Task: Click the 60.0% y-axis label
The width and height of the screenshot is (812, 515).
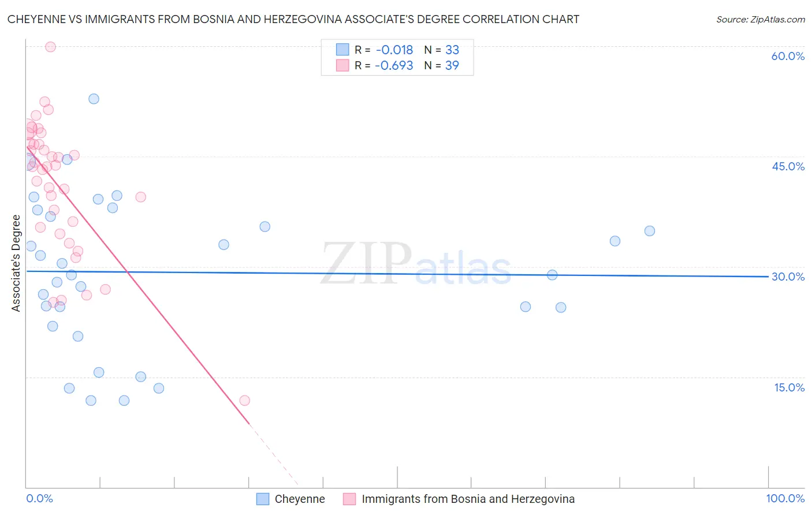Action: (788, 56)
